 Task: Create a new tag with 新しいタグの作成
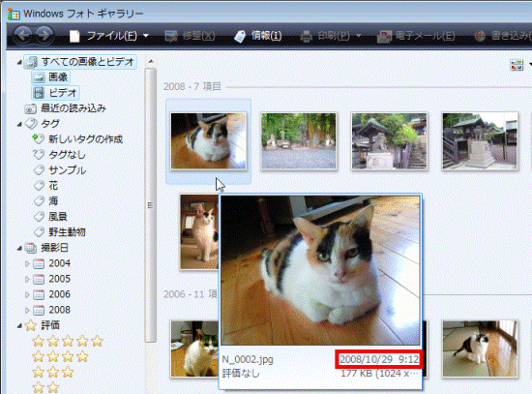point(77,139)
